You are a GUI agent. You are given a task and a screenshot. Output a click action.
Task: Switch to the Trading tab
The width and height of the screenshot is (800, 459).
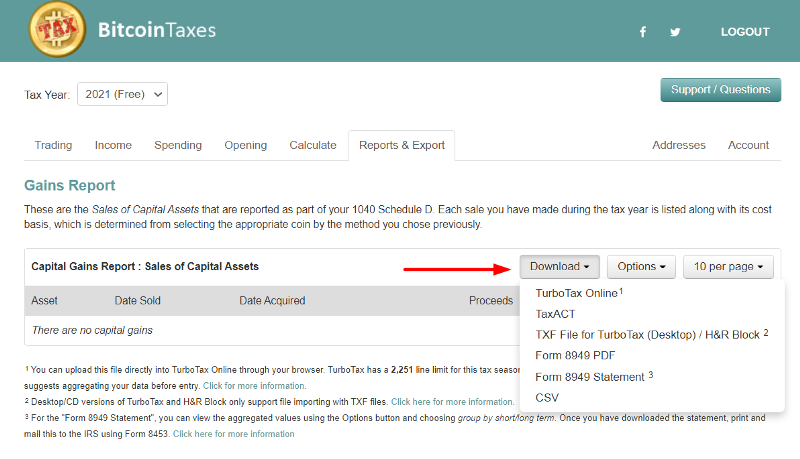pyautogui.click(x=53, y=145)
